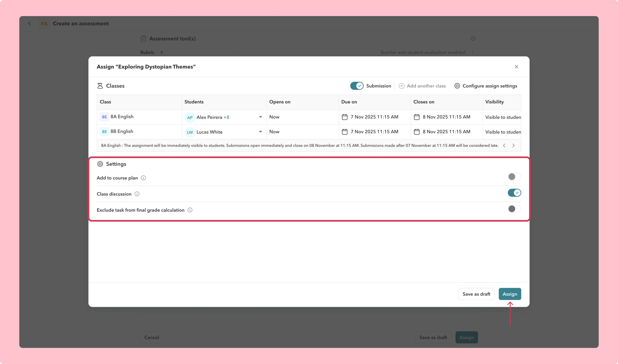Click the 8B English class name
Image resolution: width=618 pixels, height=364 pixels.
(122, 131)
